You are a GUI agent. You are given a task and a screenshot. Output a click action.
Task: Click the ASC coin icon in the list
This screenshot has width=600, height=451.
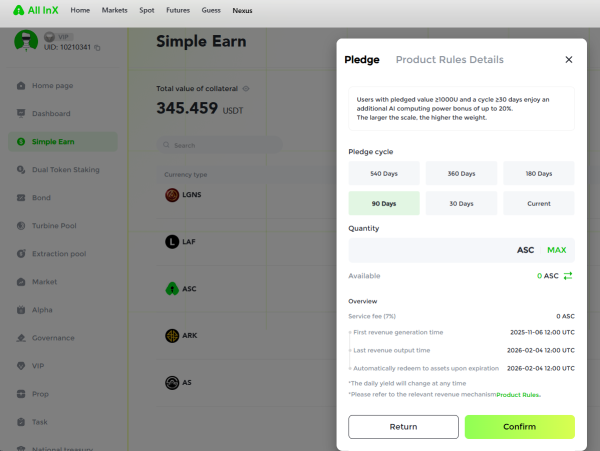[x=171, y=289]
